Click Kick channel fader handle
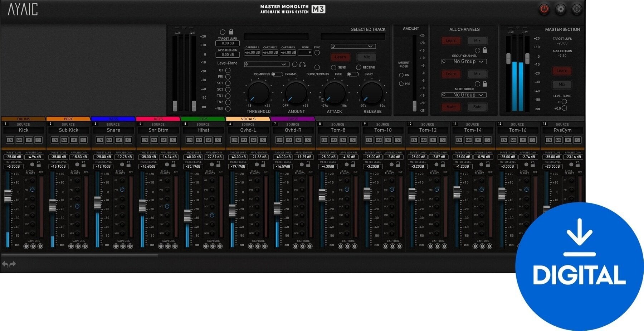 8,196
